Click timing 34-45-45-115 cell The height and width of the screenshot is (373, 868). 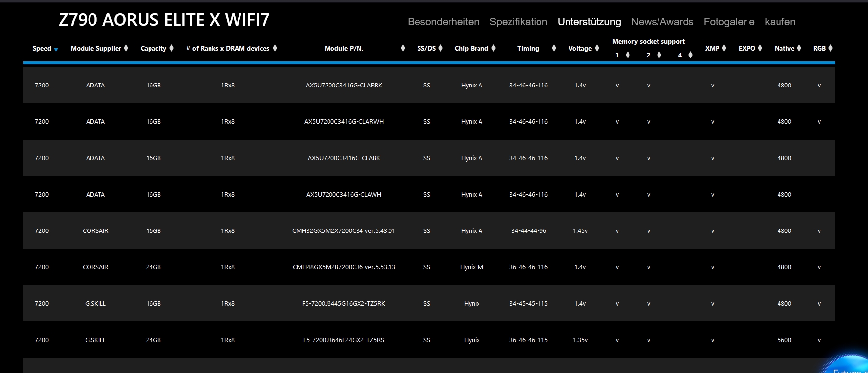529,304
